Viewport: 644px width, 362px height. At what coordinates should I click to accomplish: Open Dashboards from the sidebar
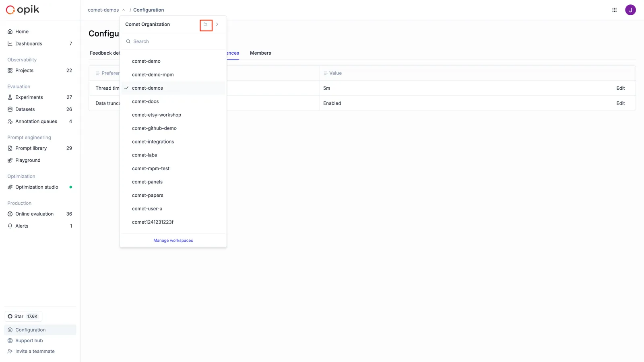tap(40, 44)
